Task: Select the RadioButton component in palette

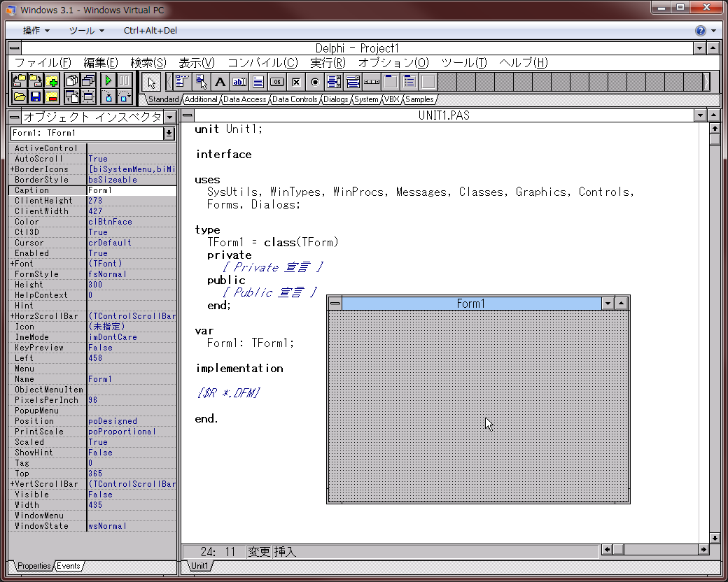Action: 315,82
